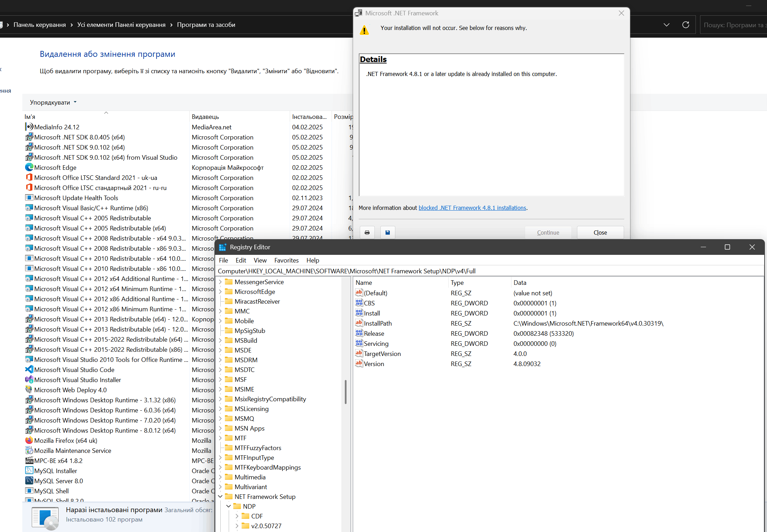Open the Упорядкувати dropdown

pos(53,102)
